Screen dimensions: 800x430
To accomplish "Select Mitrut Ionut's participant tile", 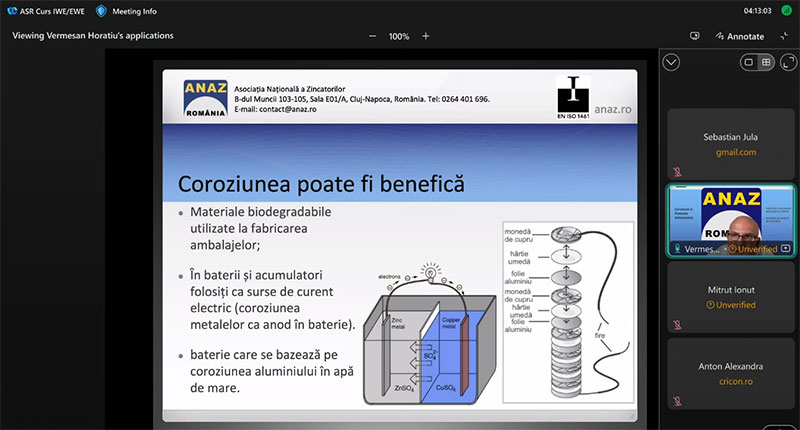I will [731, 297].
